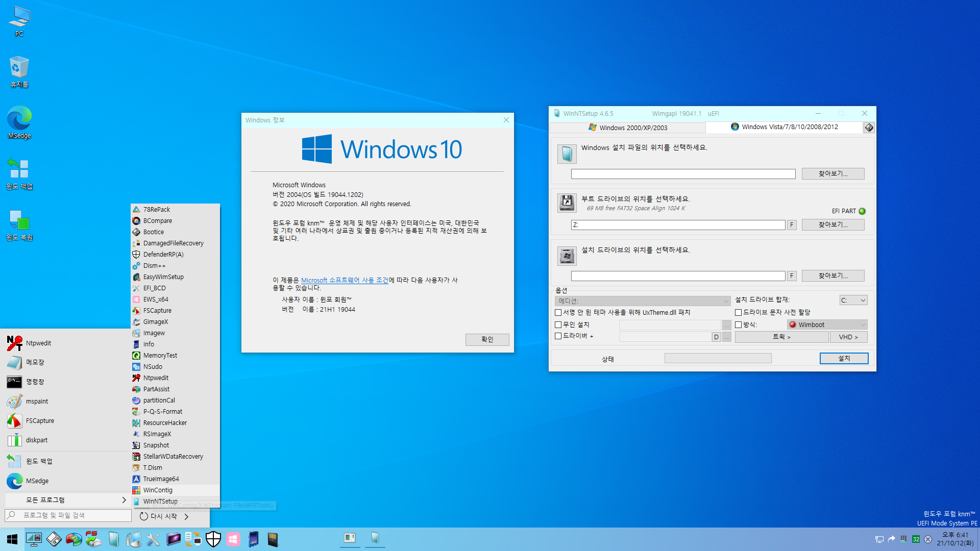
Task: Open the PC desktop icon
Action: pos(19,21)
